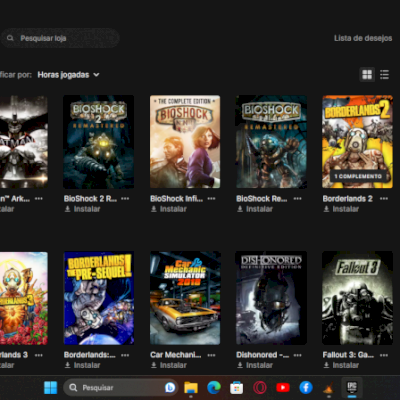
Task: Click the Pesquisar loja search field
Action: click(60, 38)
